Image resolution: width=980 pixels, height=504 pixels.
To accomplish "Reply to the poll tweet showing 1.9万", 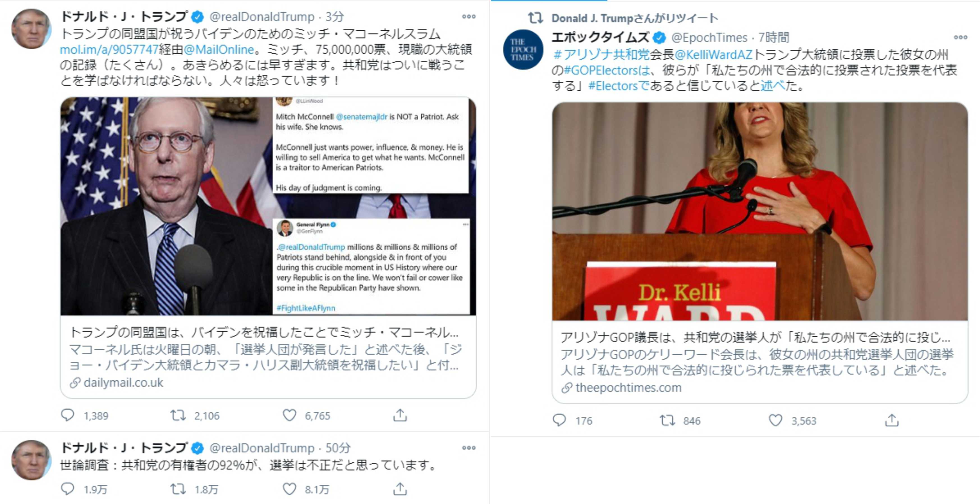I will coord(68,489).
